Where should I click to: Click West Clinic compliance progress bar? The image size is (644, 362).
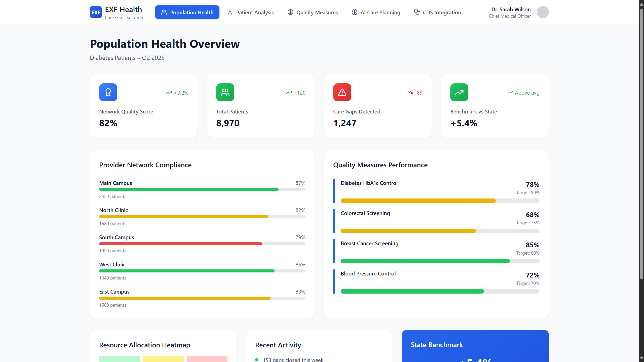click(x=202, y=271)
